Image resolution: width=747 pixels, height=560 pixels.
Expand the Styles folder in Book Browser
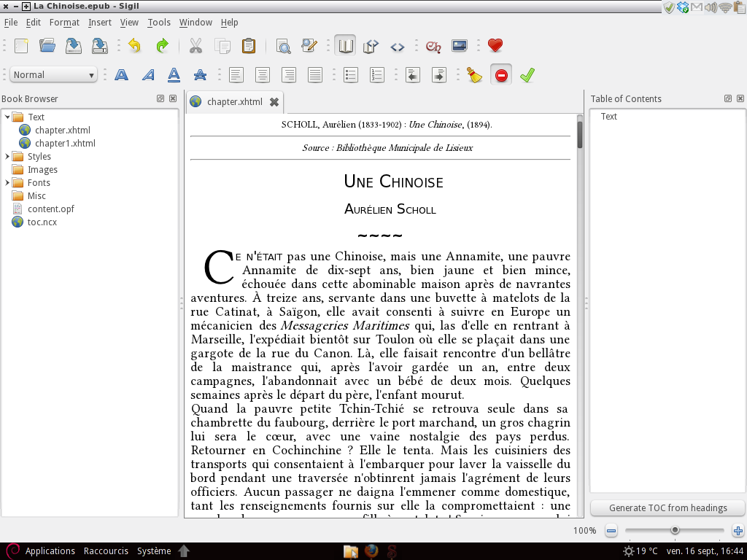coord(8,156)
